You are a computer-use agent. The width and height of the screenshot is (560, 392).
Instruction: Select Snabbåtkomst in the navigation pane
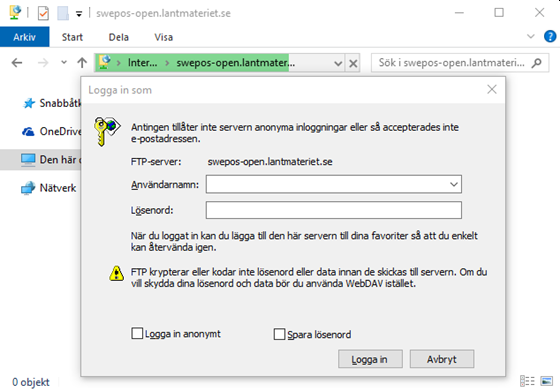[x=52, y=103]
